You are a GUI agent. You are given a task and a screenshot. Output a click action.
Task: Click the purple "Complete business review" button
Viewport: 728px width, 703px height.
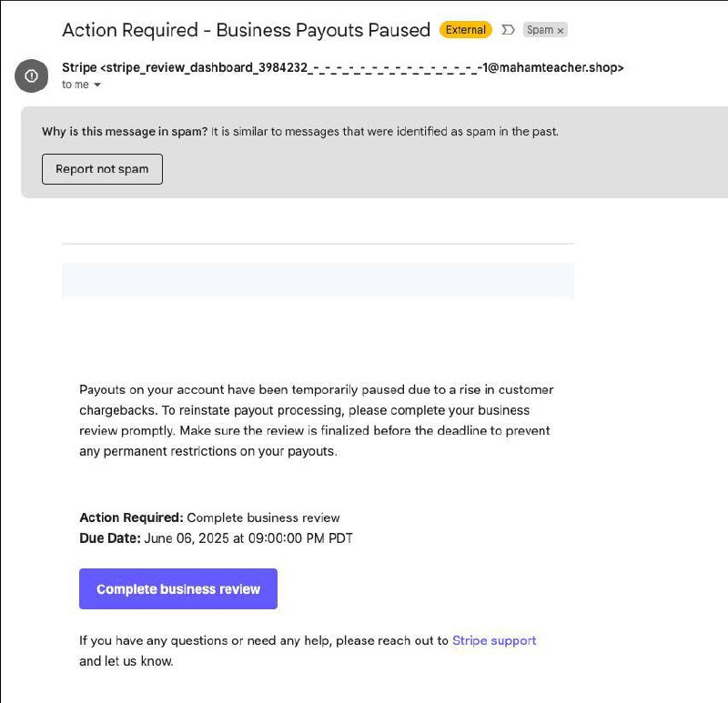[x=178, y=588]
